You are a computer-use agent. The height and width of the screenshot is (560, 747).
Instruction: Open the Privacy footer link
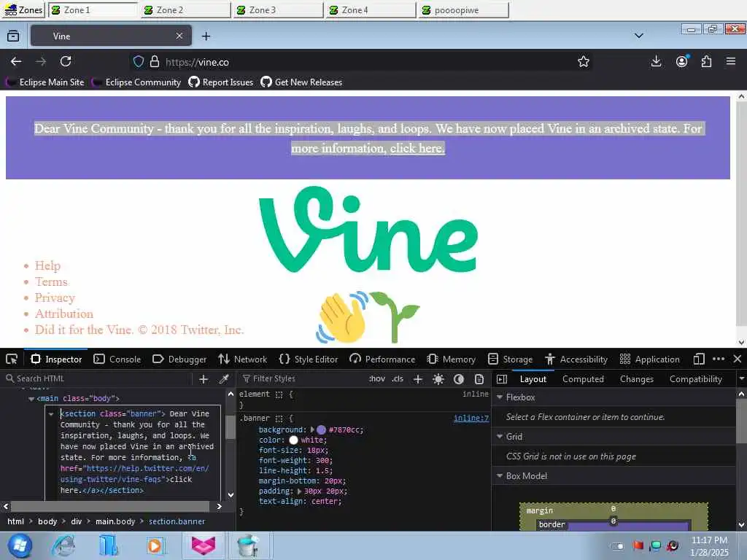55,298
